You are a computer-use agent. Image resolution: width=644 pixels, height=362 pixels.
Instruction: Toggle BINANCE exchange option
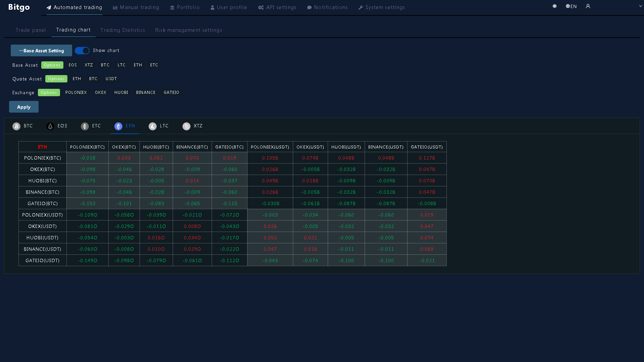pos(146,93)
